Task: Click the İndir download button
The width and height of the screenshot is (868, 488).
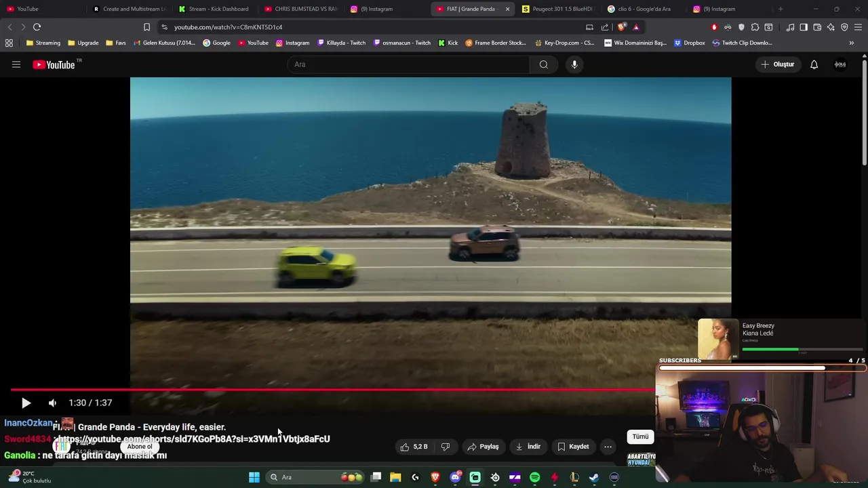Action: [528, 447]
